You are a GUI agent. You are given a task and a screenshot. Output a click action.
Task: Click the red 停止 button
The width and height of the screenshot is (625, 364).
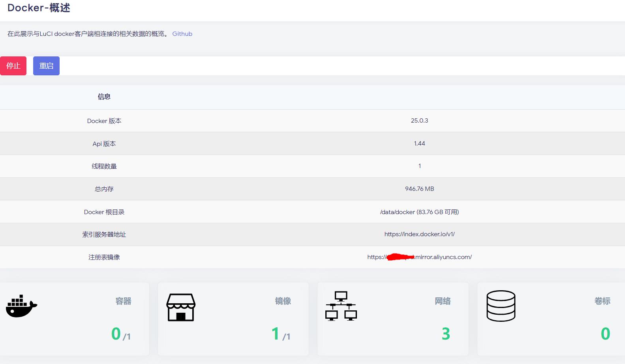click(x=13, y=66)
